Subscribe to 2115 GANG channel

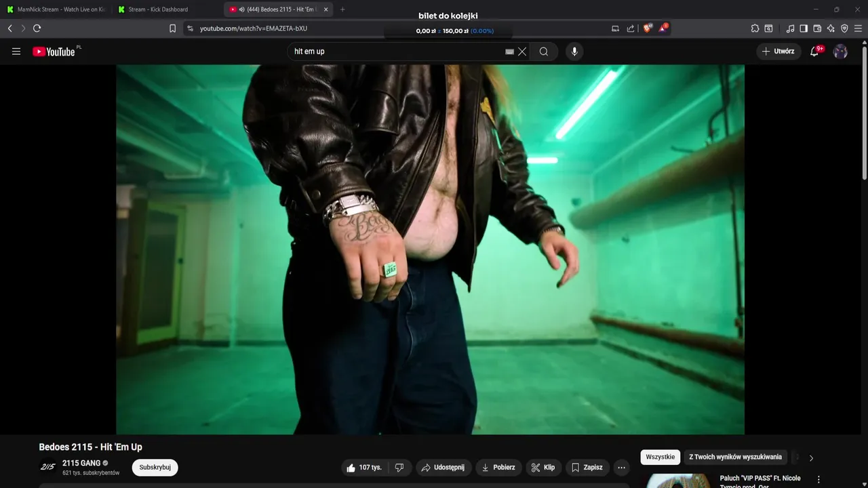coord(155,468)
